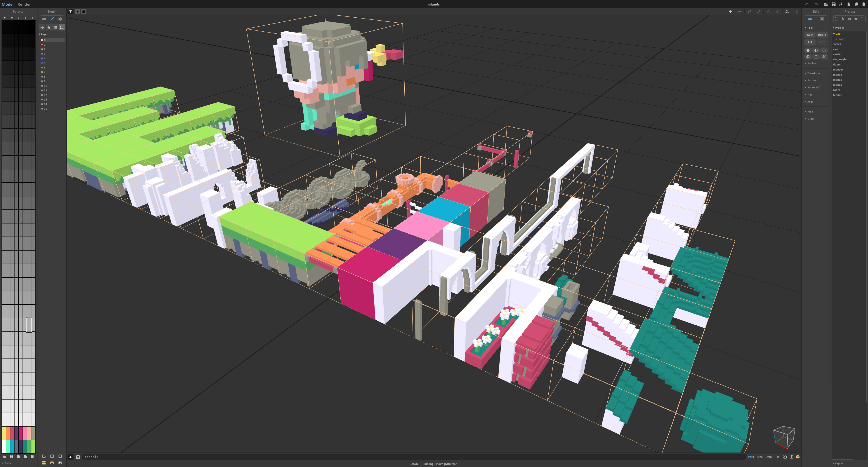The width and height of the screenshot is (868, 467).
Task: Click the minus icon in viewport toolbar
Action: (740, 12)
